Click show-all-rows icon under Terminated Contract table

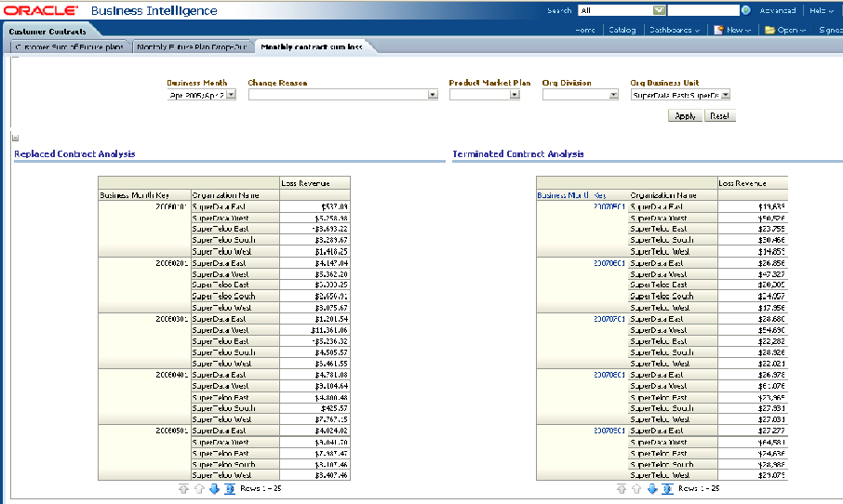[x=668, y=489]
